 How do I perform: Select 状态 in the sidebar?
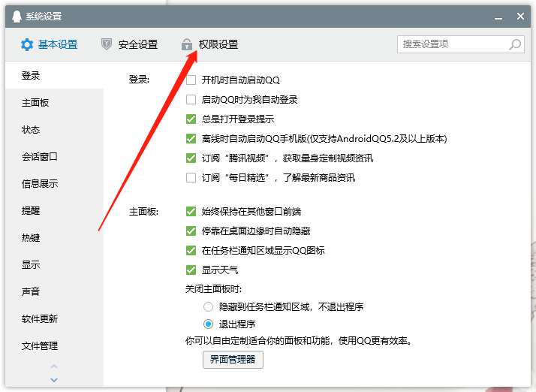(54, 130)
